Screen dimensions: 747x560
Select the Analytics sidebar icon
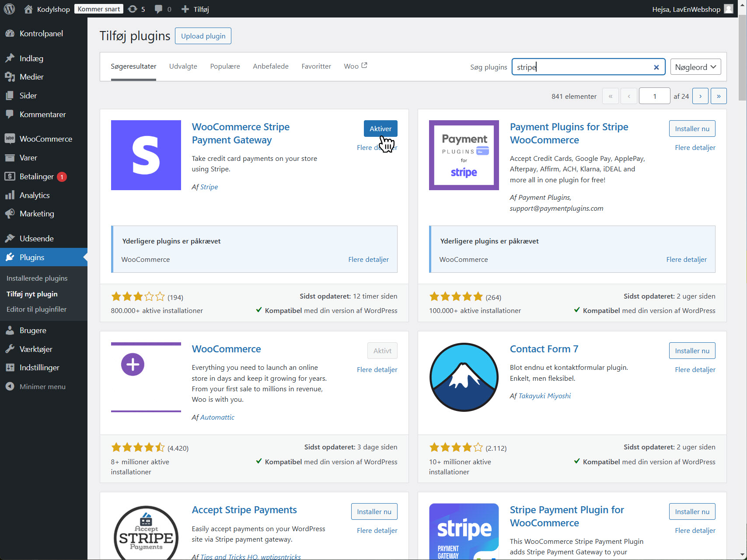[x=10, y=195]
